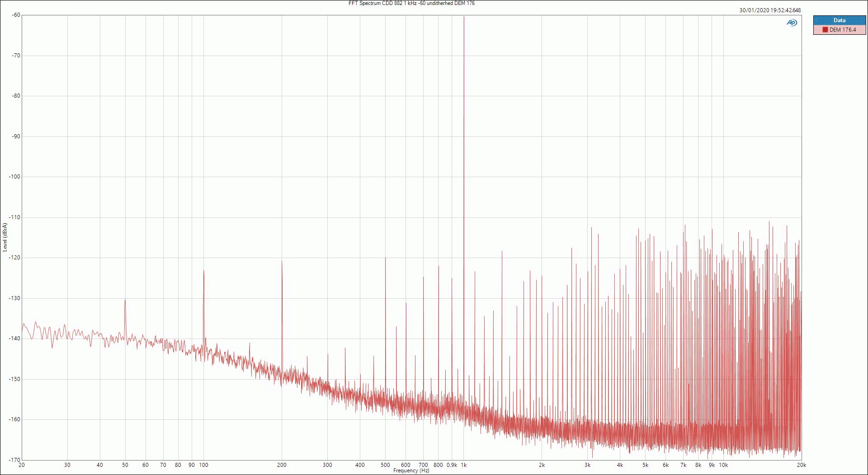The width and height of the screenshot is (868, 475).
Task: Click the 1 kHz fundamental peak top
Action: (464, 17)
